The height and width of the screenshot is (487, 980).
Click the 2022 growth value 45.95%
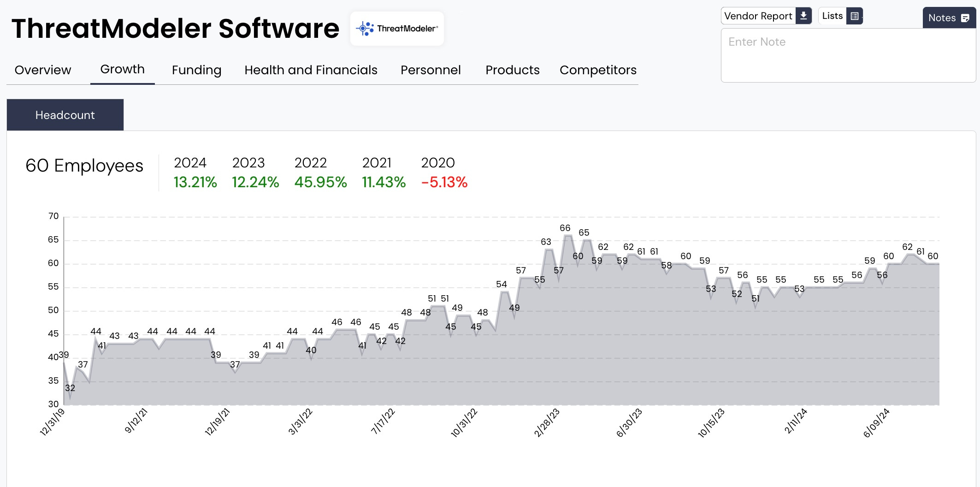pyautogui.click(x=320, y=182)
